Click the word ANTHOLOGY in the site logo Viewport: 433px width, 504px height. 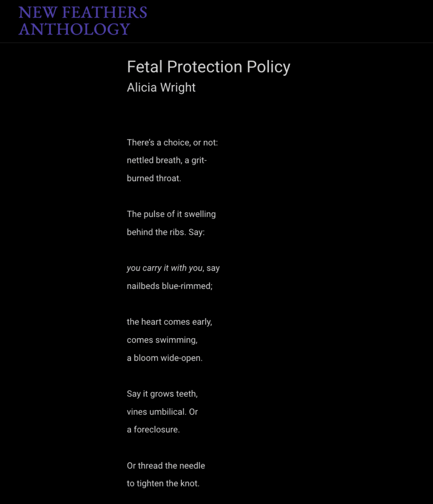[x=74, y=29]
